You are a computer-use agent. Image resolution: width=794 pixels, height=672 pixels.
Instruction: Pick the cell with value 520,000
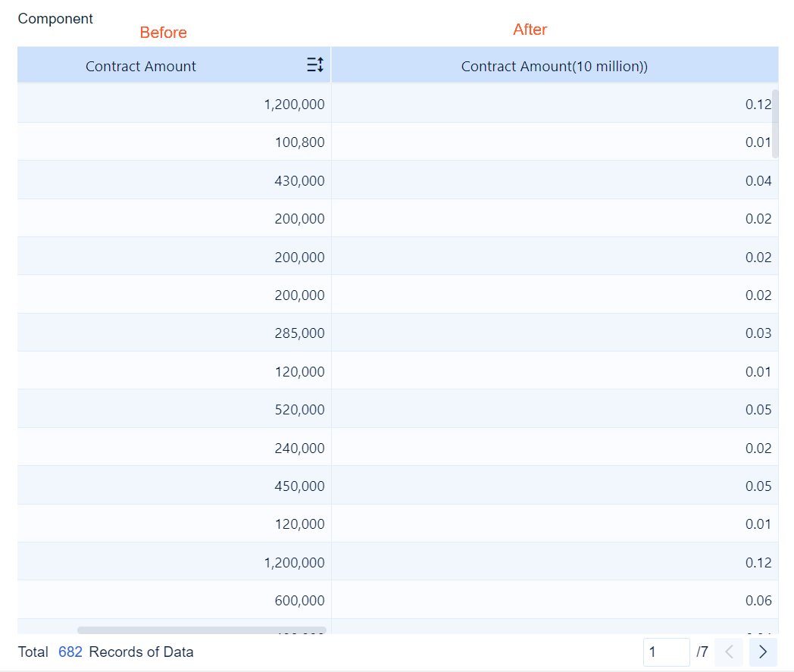pyautogui.click(x=299, y=409)
